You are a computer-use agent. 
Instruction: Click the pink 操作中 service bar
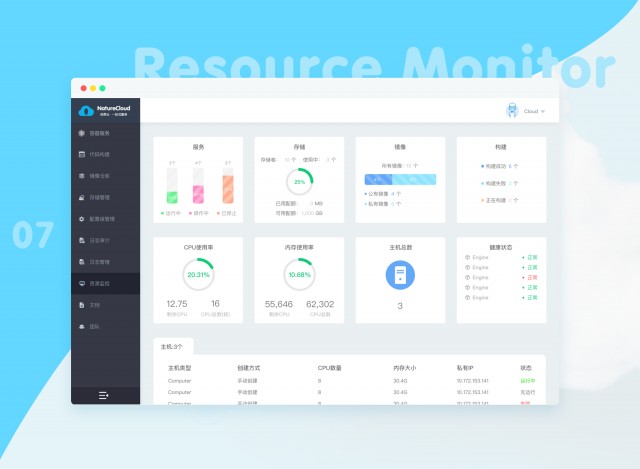click(x=198, y=194)
